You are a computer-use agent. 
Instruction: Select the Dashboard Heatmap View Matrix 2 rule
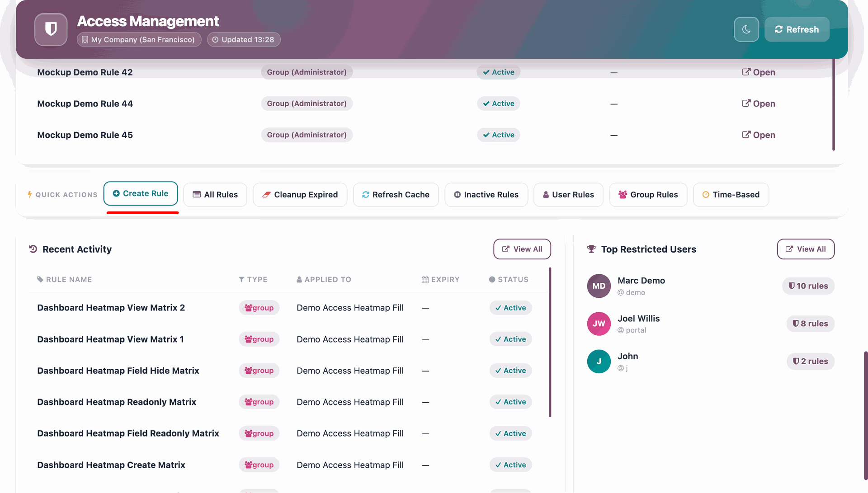tap(111, 308)
